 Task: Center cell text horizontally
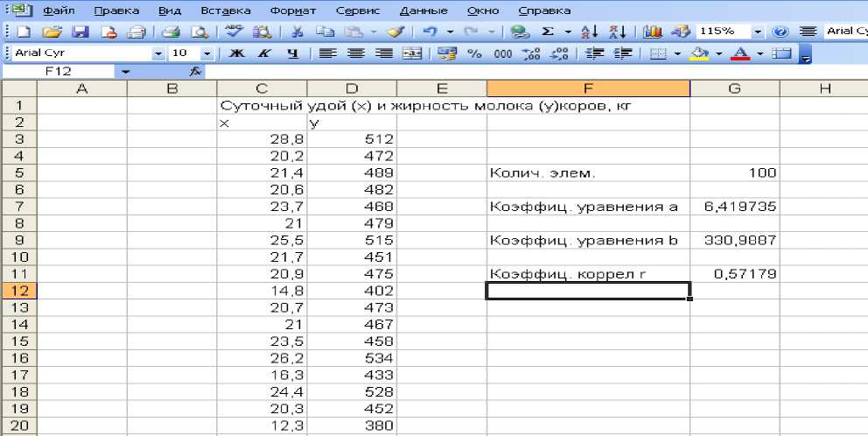[x=356, y=53]
